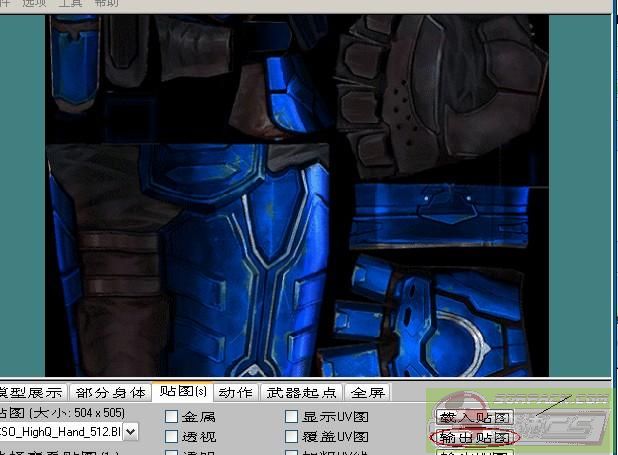Switch to the 模型展示 tab
618x455 pixels.
[x=32, y=392]
